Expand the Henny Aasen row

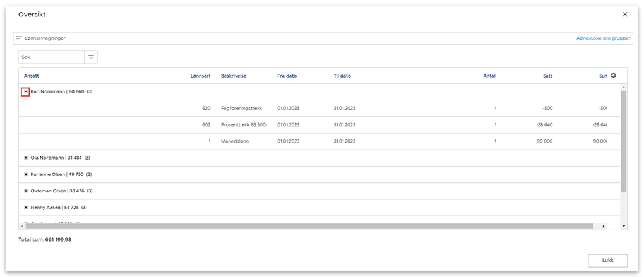click(x=26, y=207)
